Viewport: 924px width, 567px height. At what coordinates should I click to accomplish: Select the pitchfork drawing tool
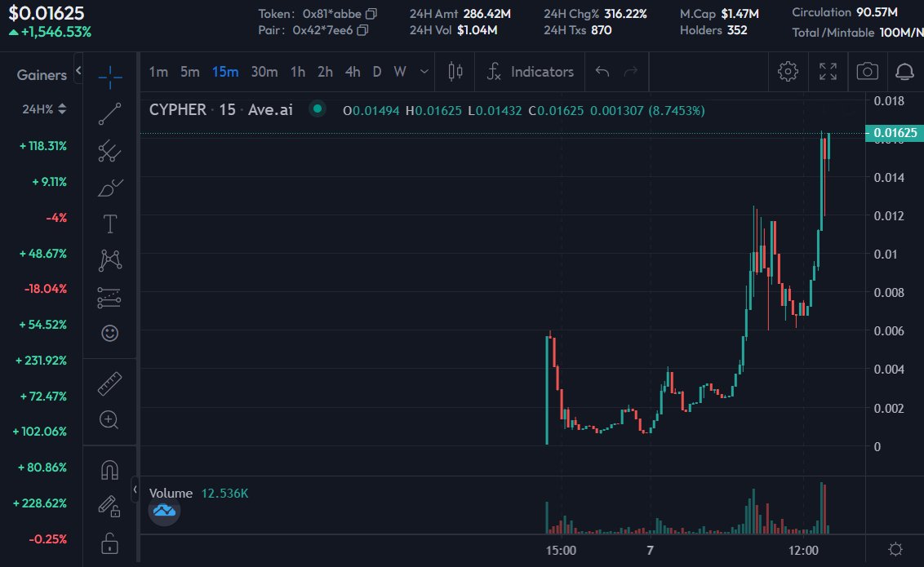tap(109, 151)
